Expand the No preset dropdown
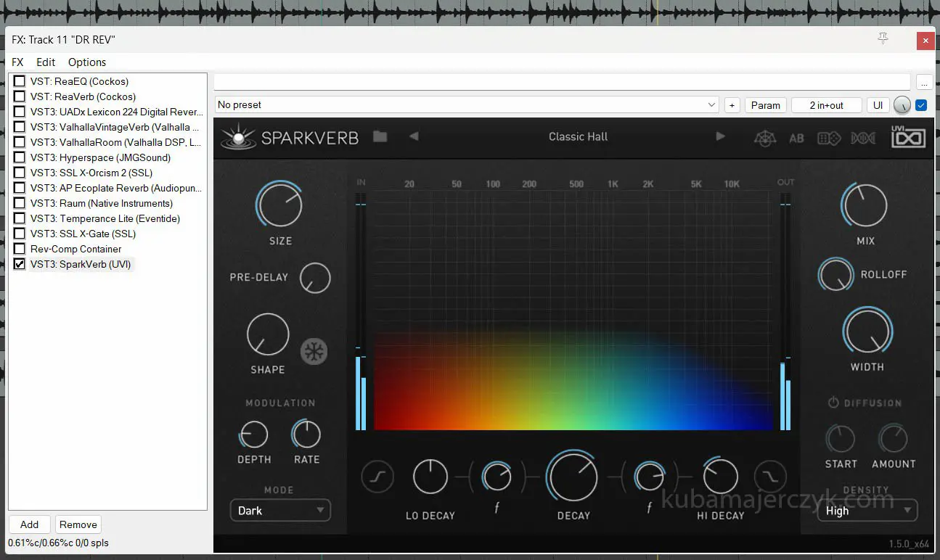940x560 pixels. coord(711,105)
